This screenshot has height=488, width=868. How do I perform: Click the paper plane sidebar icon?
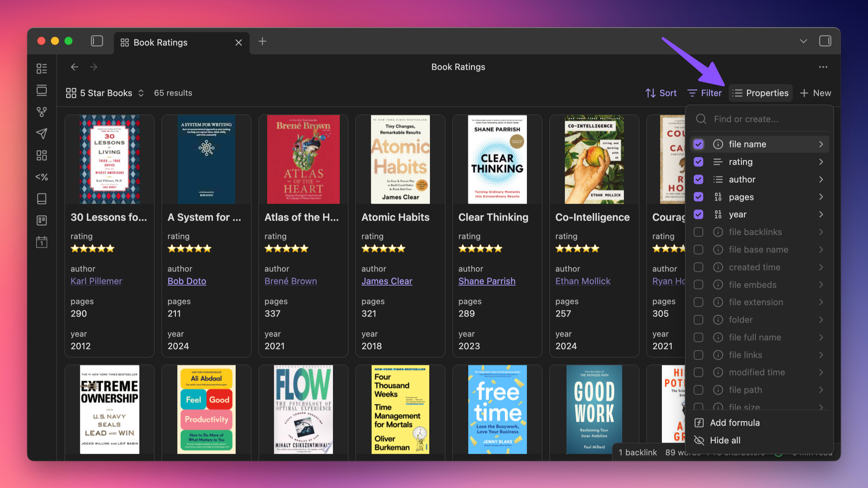(x=42, y=134)
